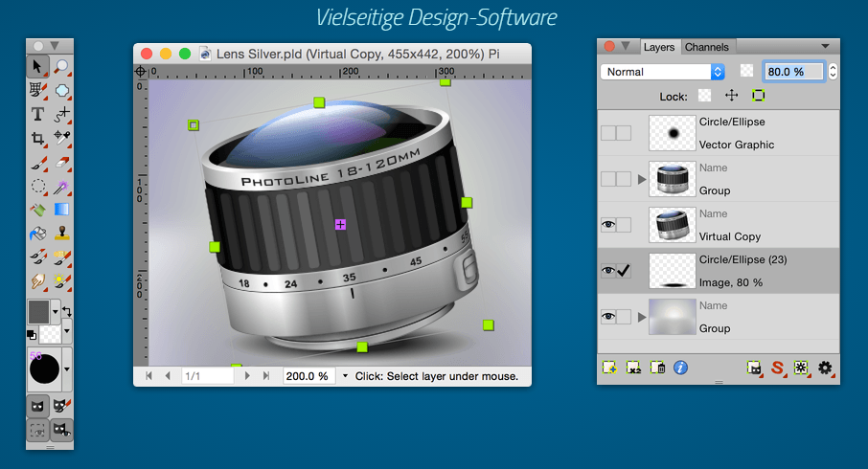Screen dimensions: 868x469
Task: Select the Eyedropper color picker tool
Action: point(61,138)
